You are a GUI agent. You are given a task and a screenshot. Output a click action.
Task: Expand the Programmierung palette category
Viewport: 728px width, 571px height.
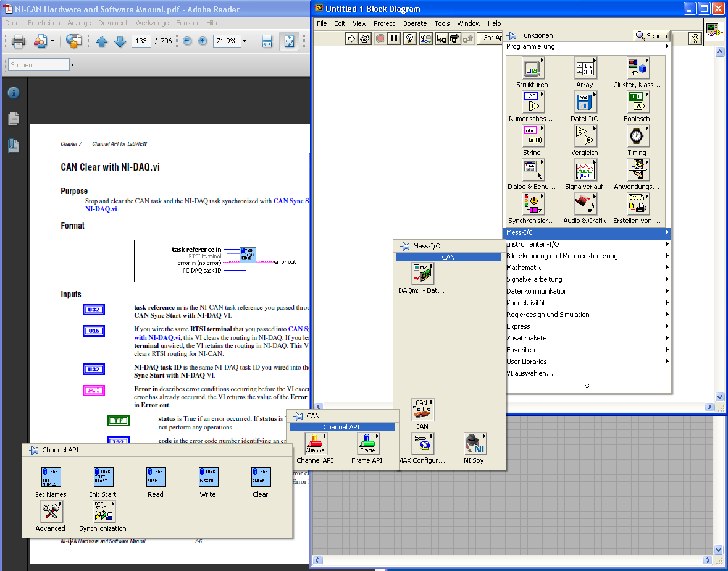(x=587, y=46)
